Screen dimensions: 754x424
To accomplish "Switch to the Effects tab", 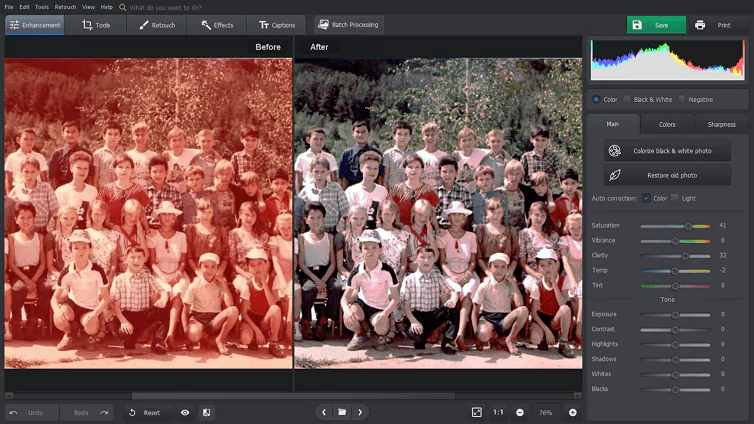I will [216, 25].
